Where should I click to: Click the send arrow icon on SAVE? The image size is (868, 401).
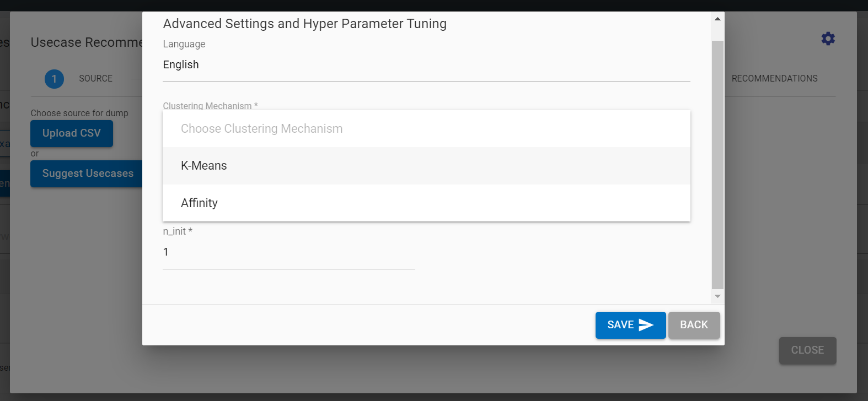click(x=646, y=325)
